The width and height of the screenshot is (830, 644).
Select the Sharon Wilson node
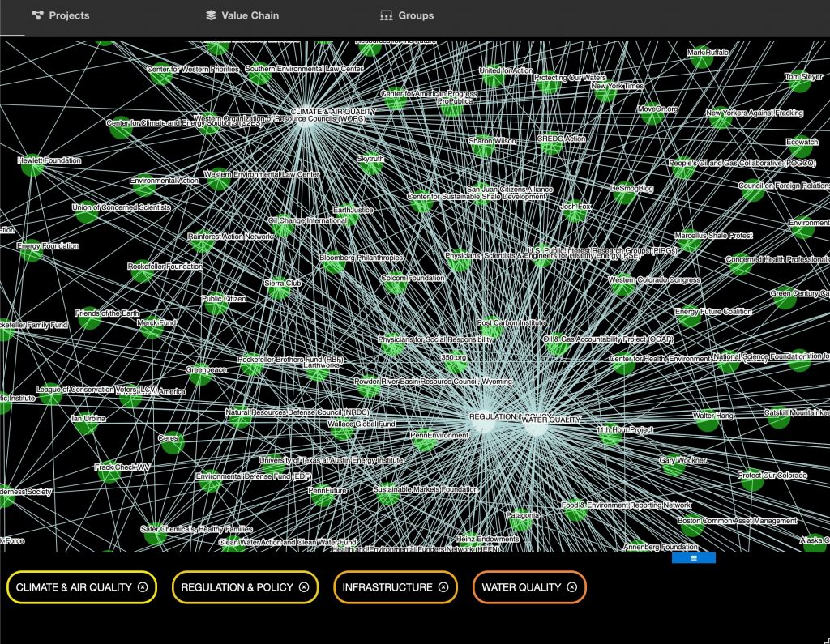click(x=482, y=147)
